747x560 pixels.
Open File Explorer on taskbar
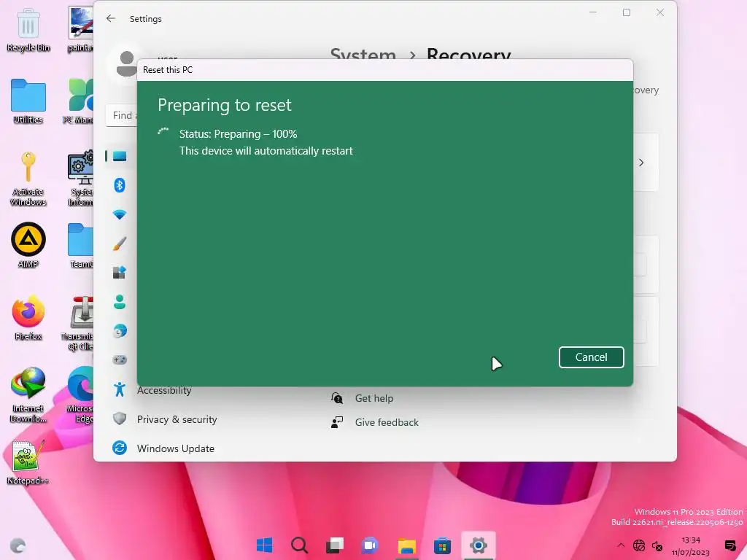click(406, 545)
